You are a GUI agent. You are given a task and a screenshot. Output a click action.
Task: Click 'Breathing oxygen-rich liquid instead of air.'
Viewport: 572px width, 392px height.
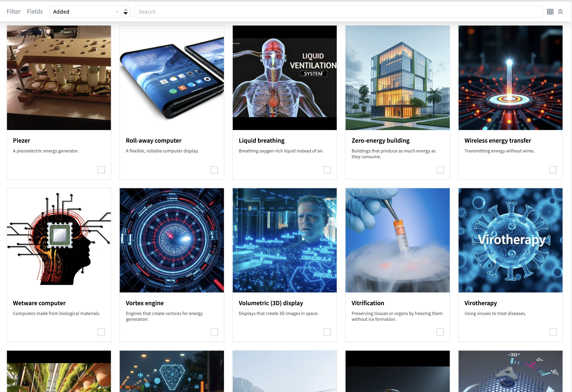click(x=281, y=151)
